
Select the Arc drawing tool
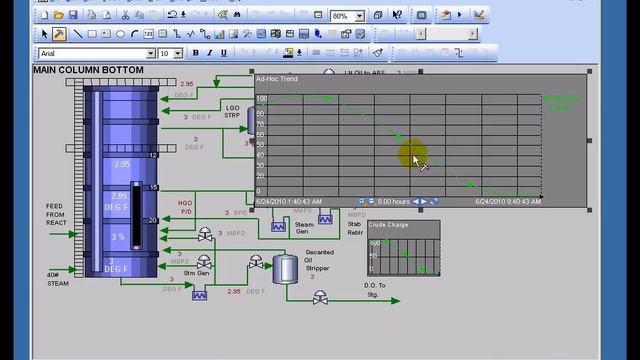tap(134, 34)
